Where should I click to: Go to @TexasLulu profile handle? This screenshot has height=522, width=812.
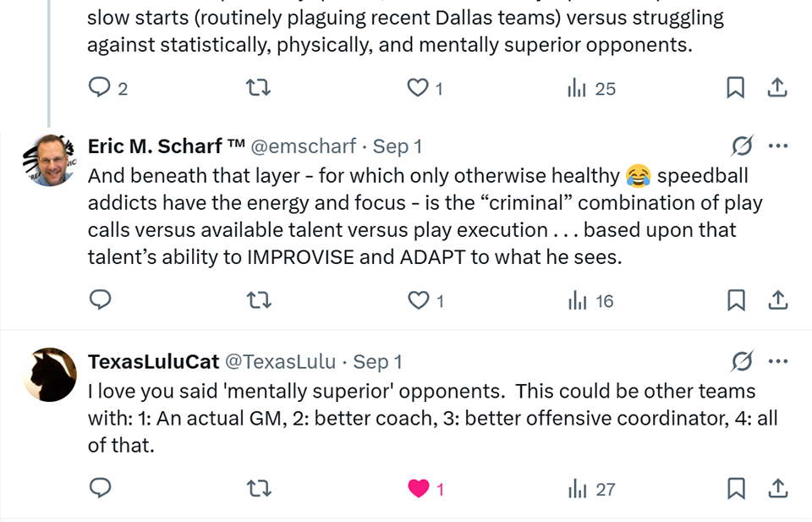click(280, 361)
